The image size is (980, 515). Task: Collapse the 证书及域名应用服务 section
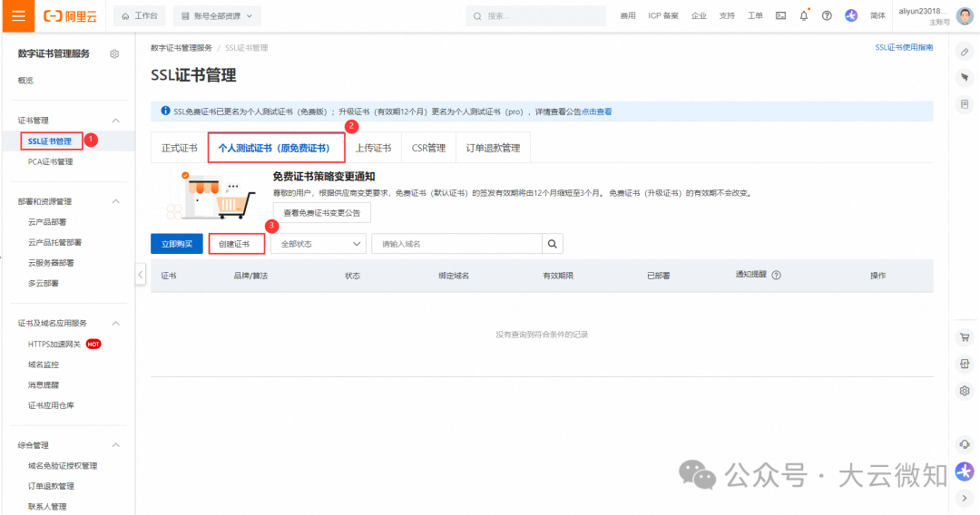[115, 324]
